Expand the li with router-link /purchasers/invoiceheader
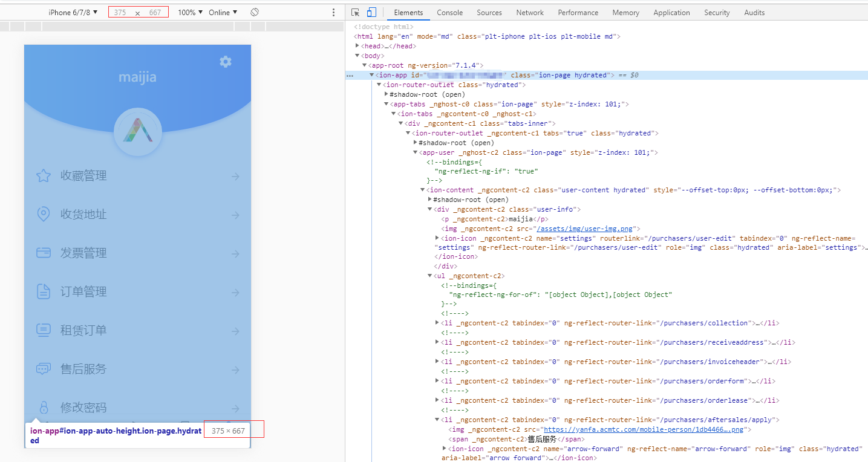Screen dimensions: 868x462 [437, 362]
